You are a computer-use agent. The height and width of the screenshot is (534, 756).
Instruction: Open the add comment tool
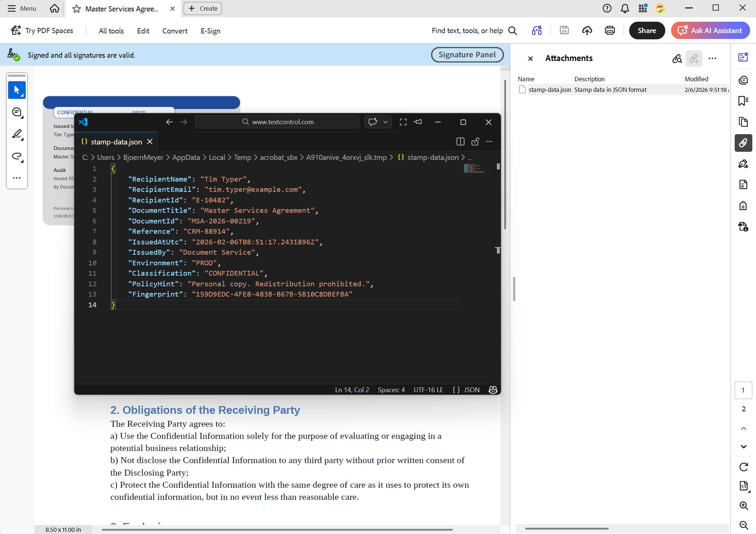point(17,112)
